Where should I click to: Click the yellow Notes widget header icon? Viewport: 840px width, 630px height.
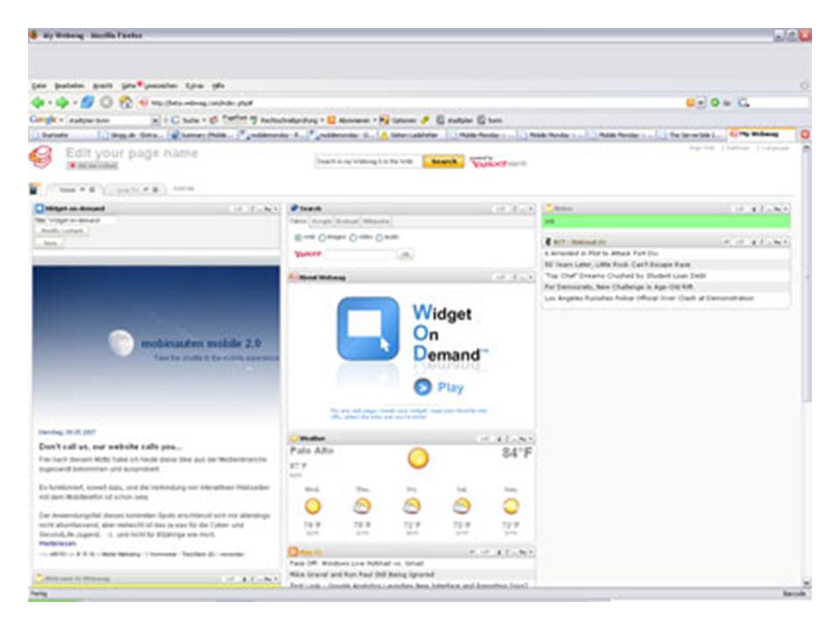pos(549,208)
